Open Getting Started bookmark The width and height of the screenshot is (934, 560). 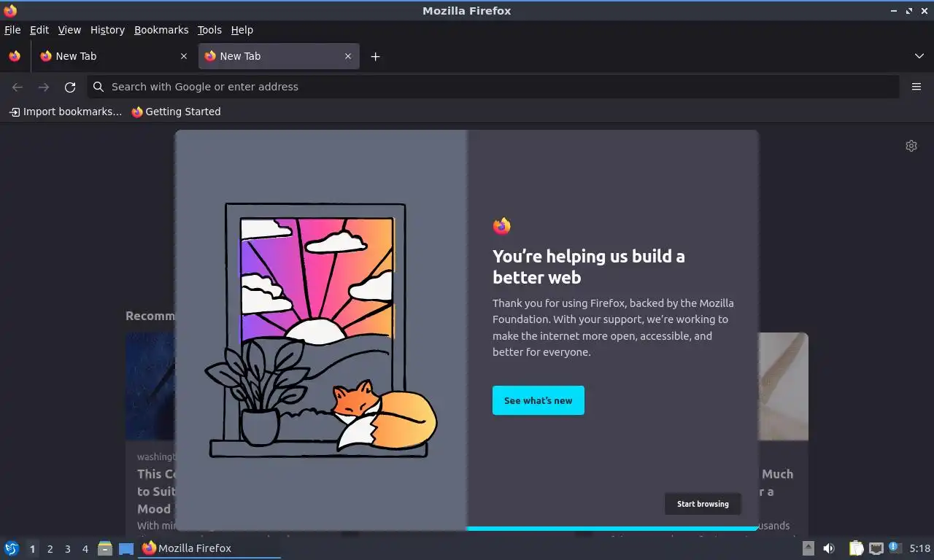176,112
